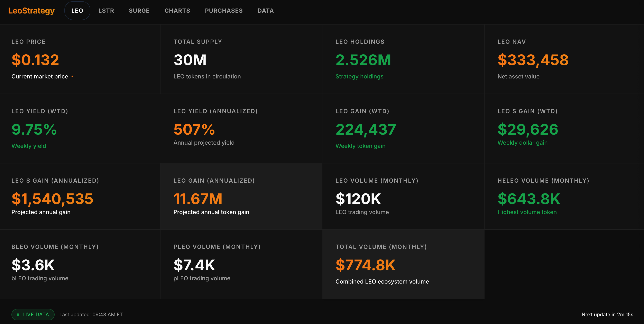Click the Total Volume $774.8K card
644x324 pixels.
coord(403,264)
